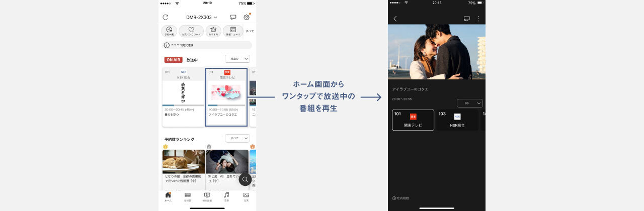
Task: Tap the refresh icon on home screen
Action: (166, 17)
